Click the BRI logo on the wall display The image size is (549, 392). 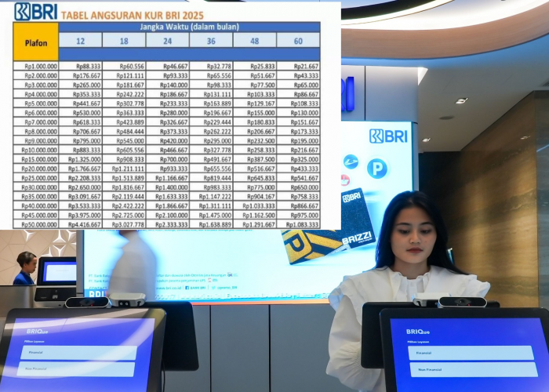click(388, 136)
